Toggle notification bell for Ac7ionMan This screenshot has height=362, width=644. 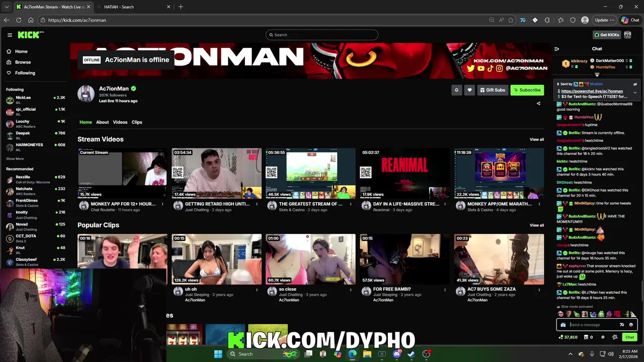point(456,90)
